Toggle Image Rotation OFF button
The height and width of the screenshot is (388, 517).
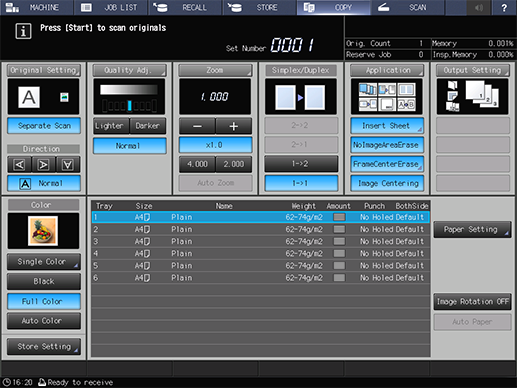(472, 302)
